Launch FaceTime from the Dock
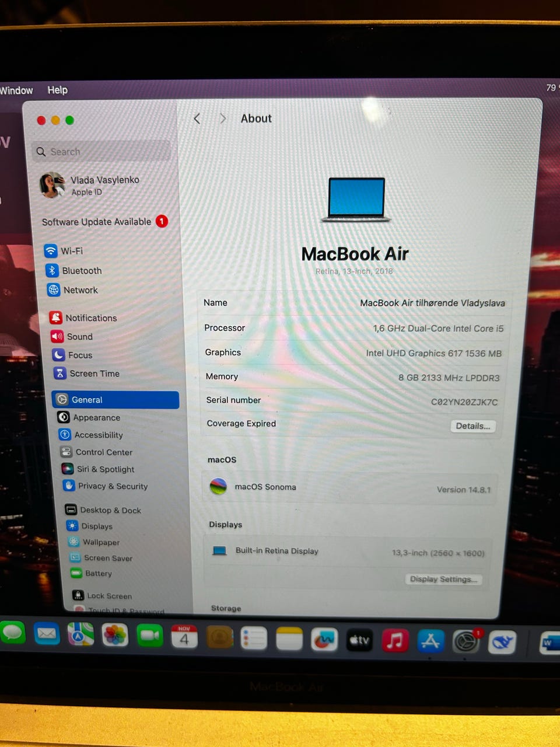This screenshot has height=747, width=560. 150,636
